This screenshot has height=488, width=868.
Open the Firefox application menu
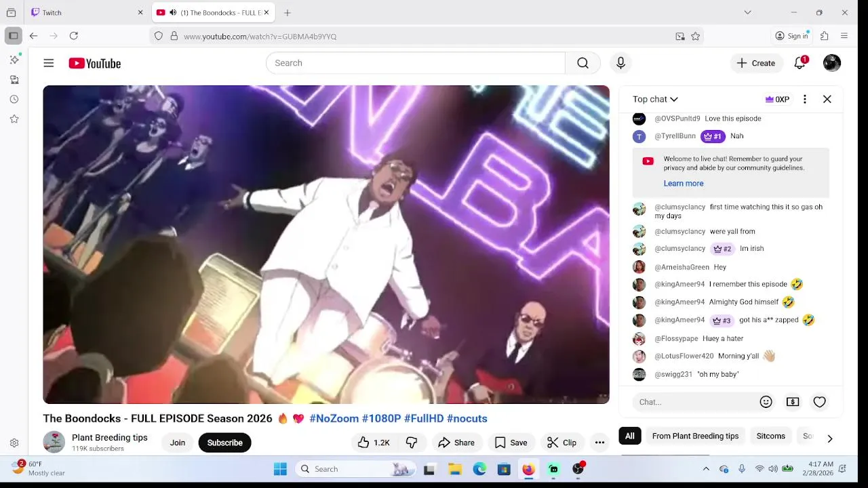coord(844,36)
